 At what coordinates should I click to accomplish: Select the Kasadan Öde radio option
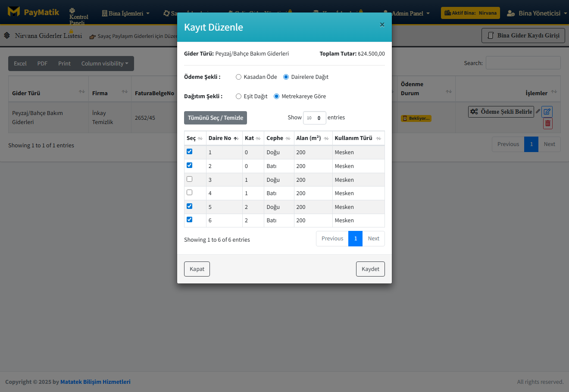click(238, 77)
